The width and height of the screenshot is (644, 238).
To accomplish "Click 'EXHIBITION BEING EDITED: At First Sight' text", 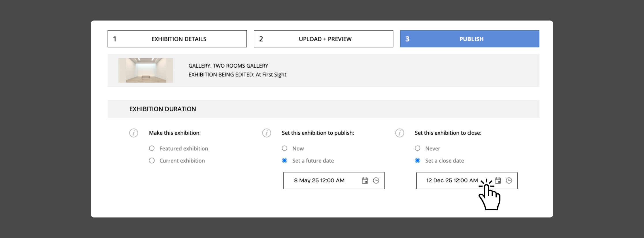I will coord(237,75).
